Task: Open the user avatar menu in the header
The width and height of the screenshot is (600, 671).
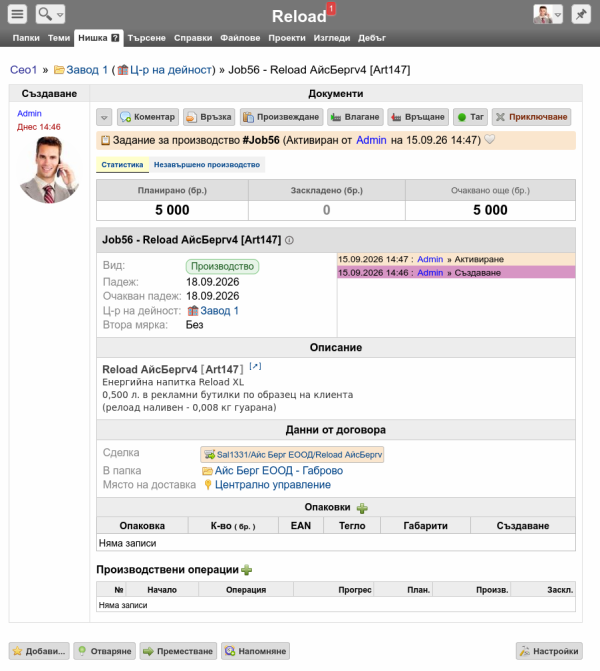Action: click(x=548, y=14)
